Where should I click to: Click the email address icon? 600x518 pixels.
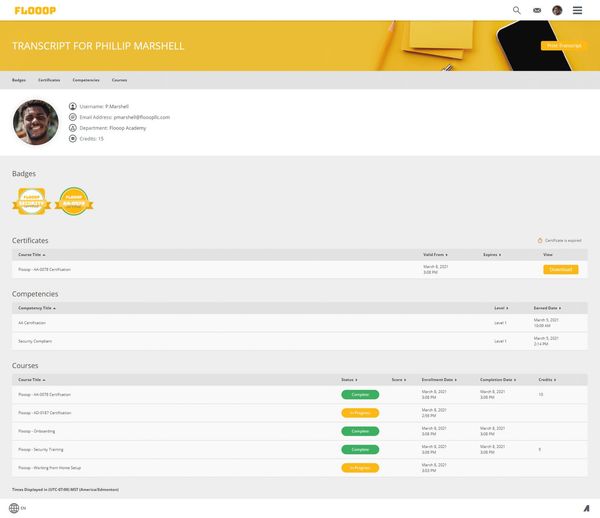(73, 117)
